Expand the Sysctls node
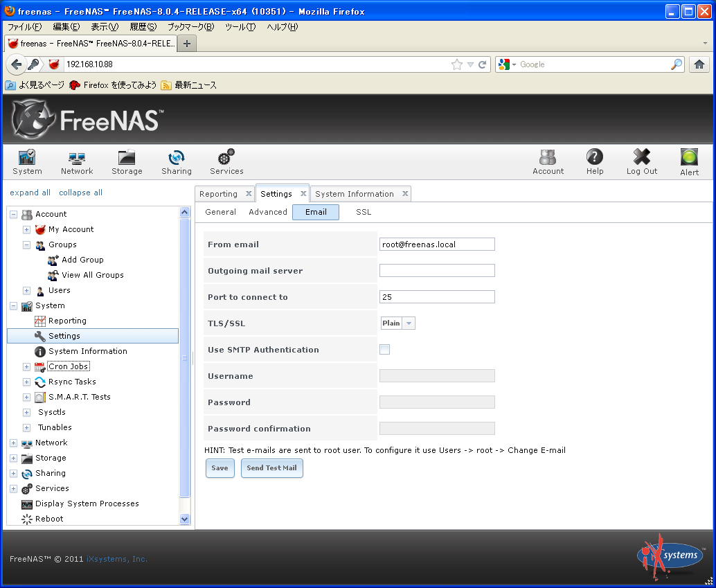The width and height of the screenshot is (716, 588). [27, 413]
